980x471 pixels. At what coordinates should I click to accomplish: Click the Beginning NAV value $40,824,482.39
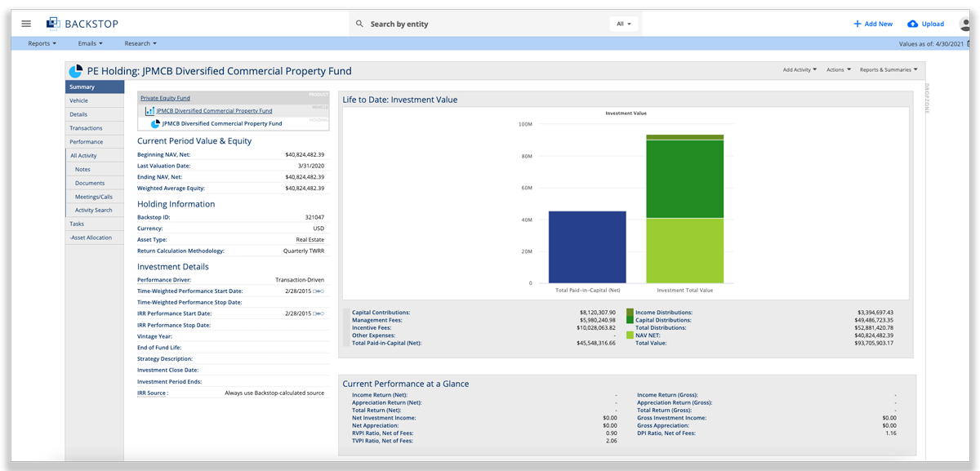click(305, 154)
